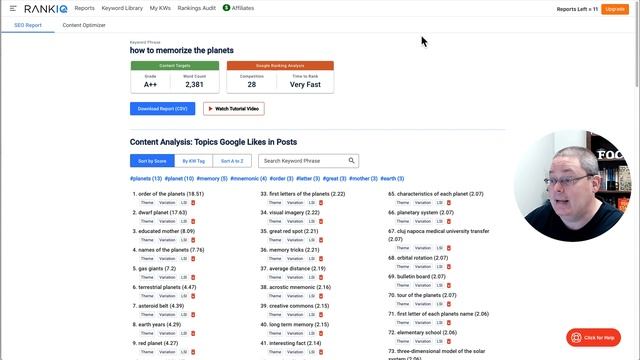Delete keyword 'first letters of the planets'

point(321,203)
